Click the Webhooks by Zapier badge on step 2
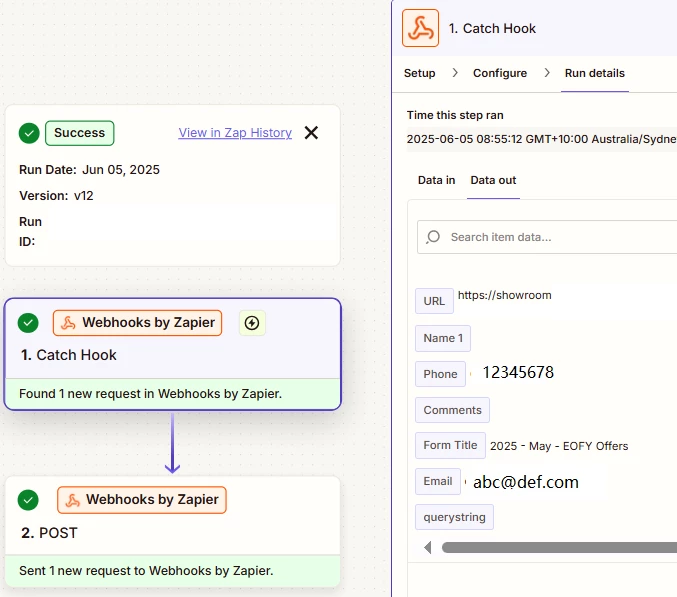 142,500
